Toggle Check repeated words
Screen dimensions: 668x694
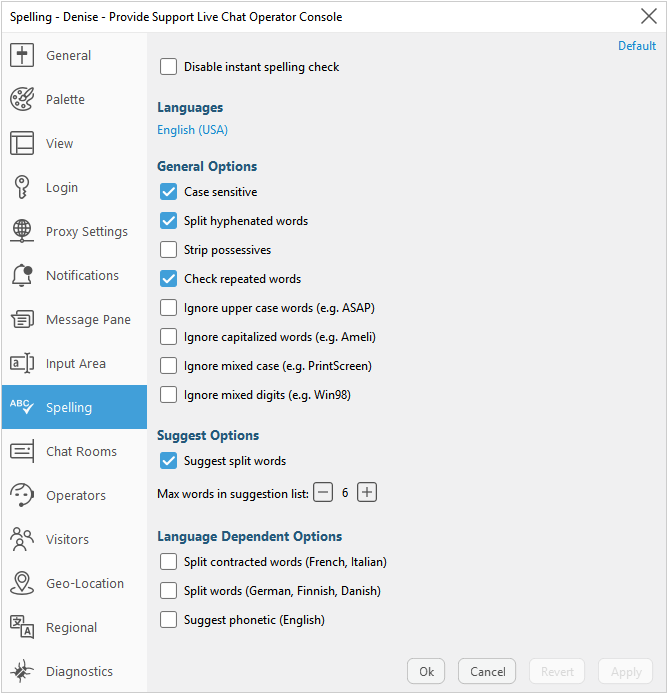click(x=168, y=279)
